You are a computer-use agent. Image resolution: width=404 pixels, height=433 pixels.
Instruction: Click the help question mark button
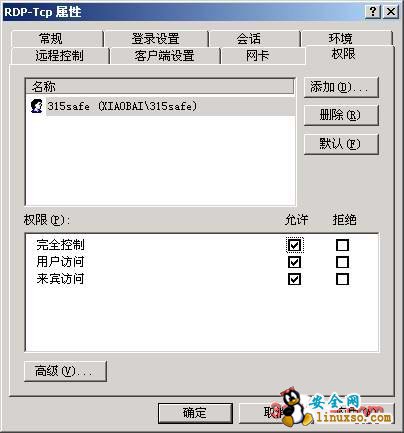click(373, 12)
